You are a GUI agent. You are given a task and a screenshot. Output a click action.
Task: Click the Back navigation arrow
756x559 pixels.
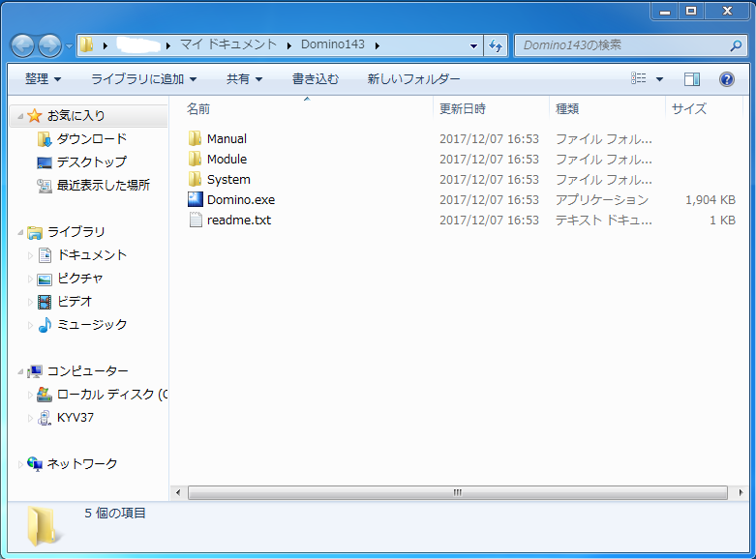click(22, 46)
